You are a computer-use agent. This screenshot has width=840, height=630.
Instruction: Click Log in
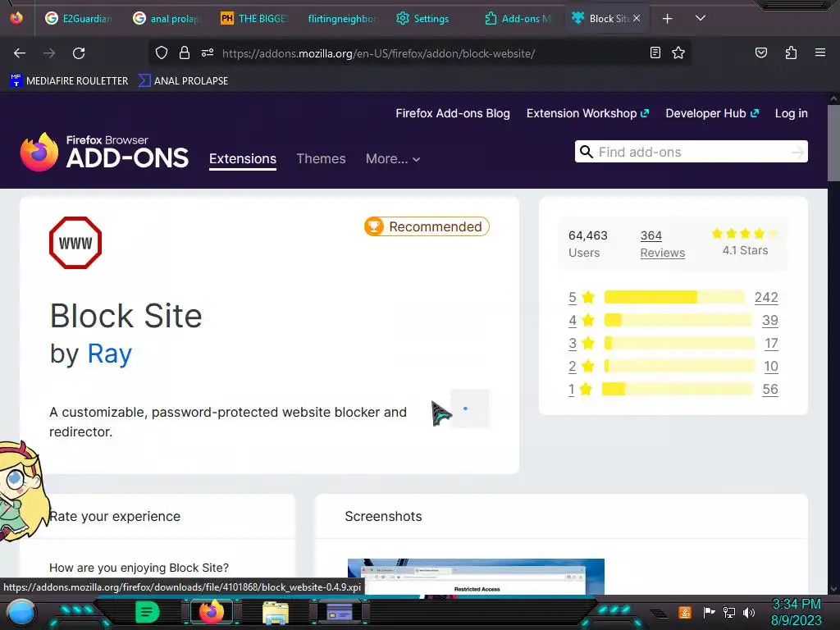coord(792,113)
